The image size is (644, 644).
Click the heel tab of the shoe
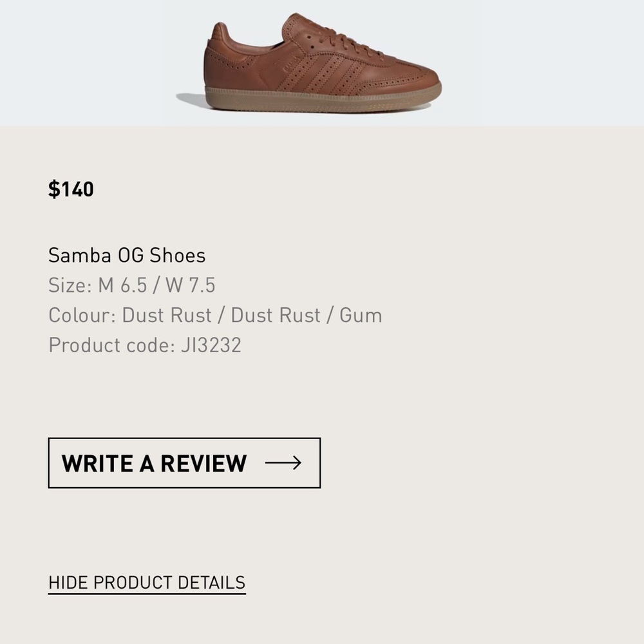coord(218,36)
